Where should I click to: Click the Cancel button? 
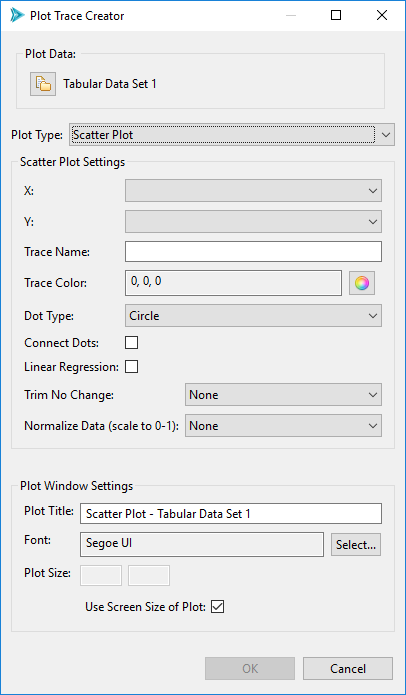pos(348,668)
